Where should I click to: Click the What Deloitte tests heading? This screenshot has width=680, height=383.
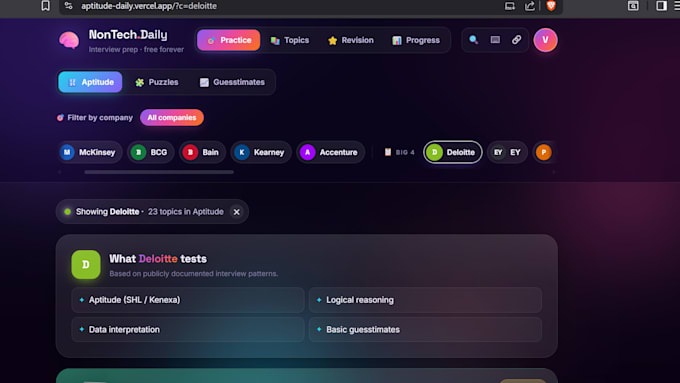pos(158,259)
